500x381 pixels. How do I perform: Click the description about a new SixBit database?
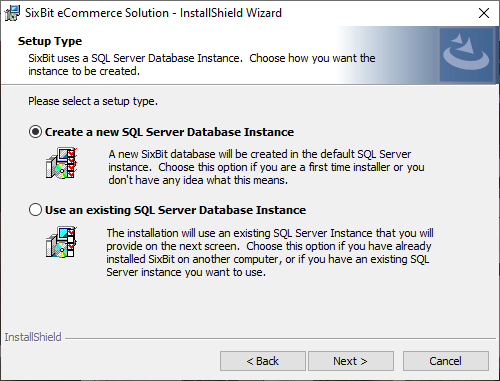coord(266,167)
